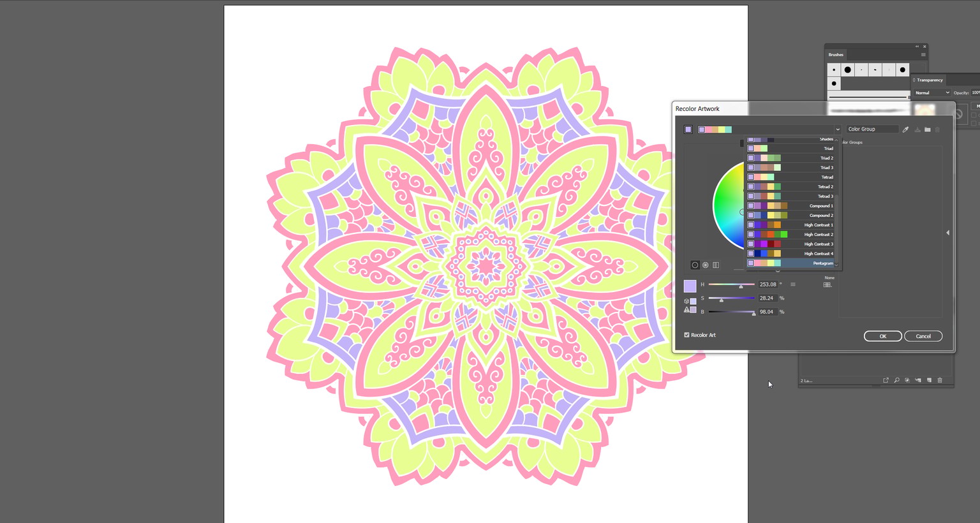Click the Cancel button
Image resolution: width=980 pixels, height=523 pixels.
(x=923, y=336)
